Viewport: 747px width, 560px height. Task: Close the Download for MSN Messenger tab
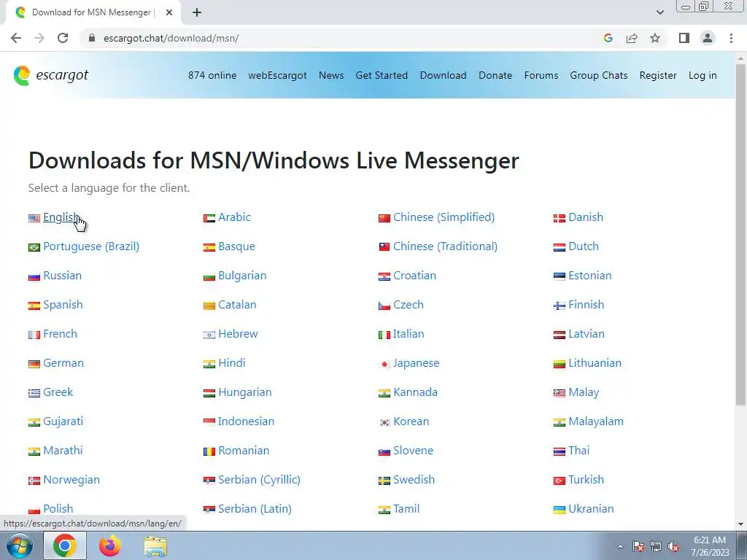coord(169,12)
